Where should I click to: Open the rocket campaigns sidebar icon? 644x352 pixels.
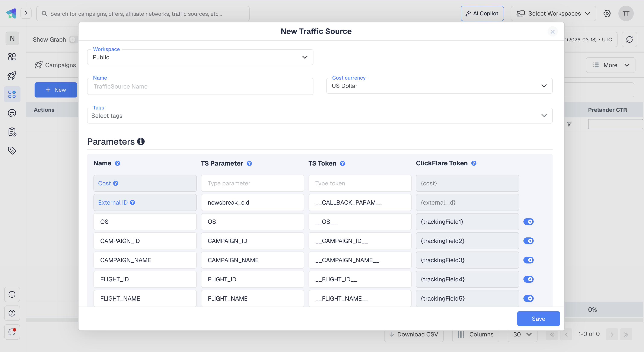click(x=12, y=76)
